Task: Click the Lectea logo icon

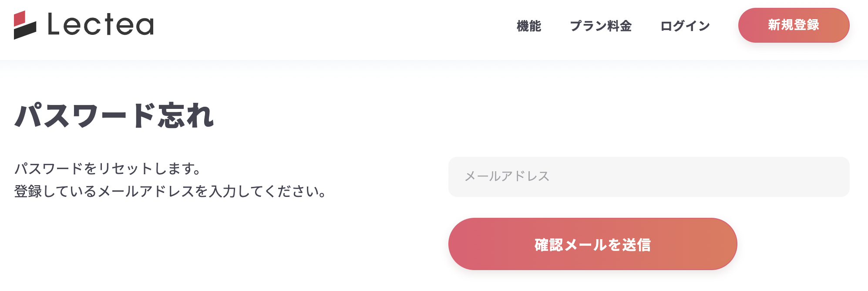Action: (25, 25)
